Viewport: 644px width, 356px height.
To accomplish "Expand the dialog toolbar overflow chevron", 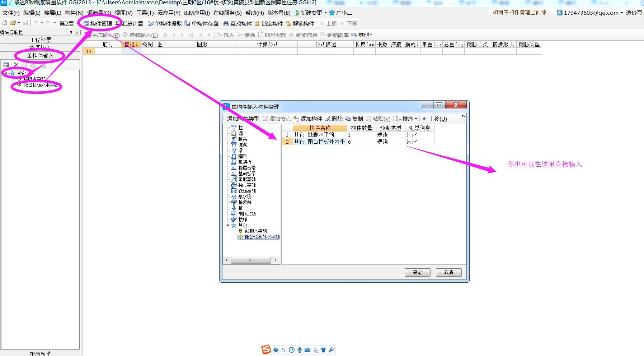I will (x=463, y=116).
